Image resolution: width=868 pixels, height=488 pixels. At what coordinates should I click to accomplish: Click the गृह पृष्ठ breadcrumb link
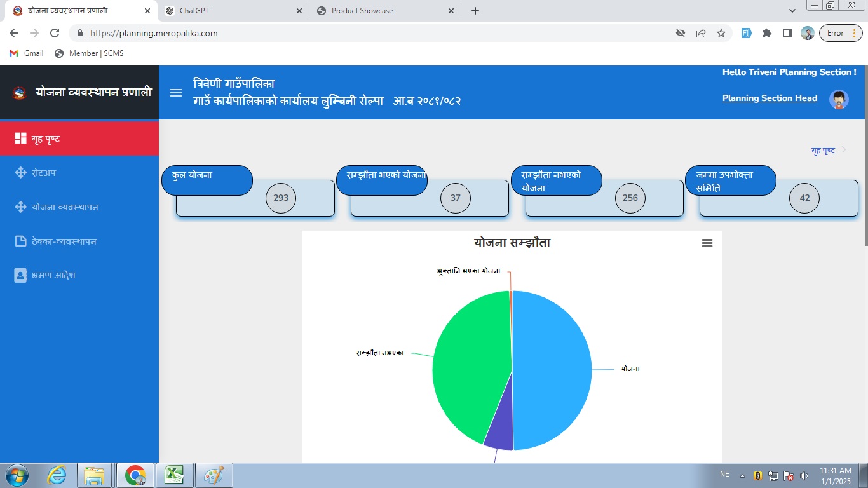tap(823, 151)
